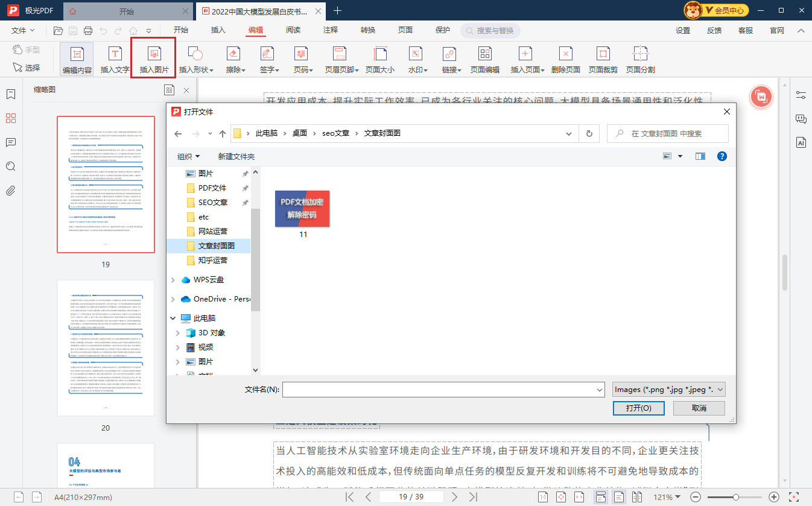Select the 页面分割 page split tool
This screenshot has height=506, width=812.
[641, 60]
